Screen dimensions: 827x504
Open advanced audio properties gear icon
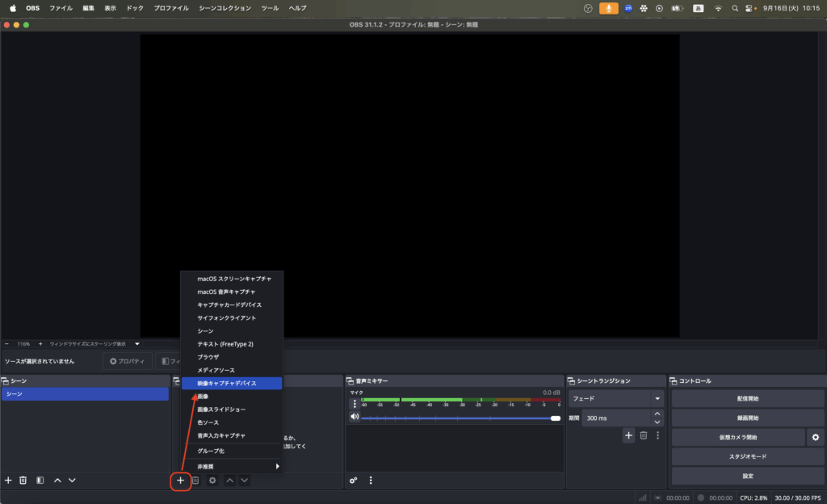click(x=353, y=480)
